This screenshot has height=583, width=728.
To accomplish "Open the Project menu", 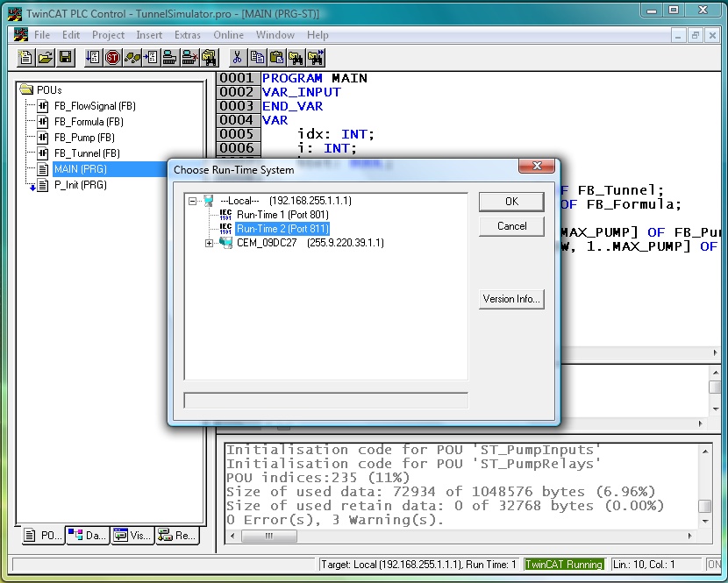I will (108, 35).
